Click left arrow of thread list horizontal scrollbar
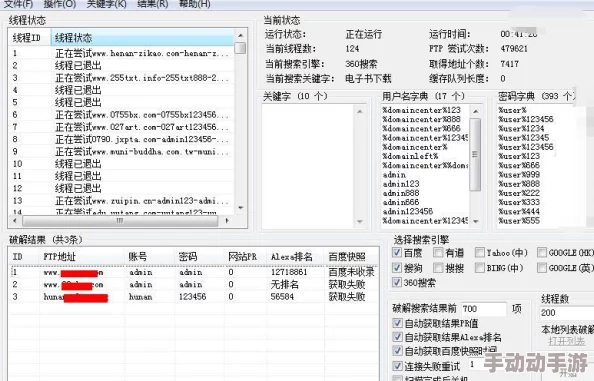 (15, 220)
